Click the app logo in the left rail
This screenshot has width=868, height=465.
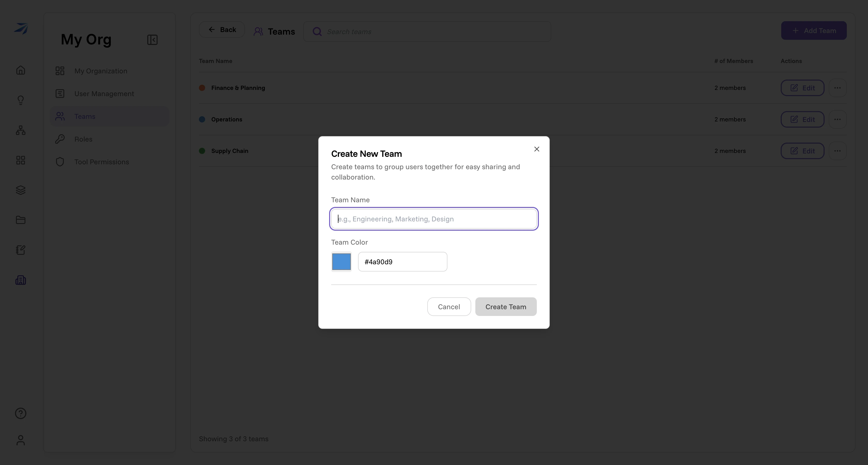(x=21, y=29)
